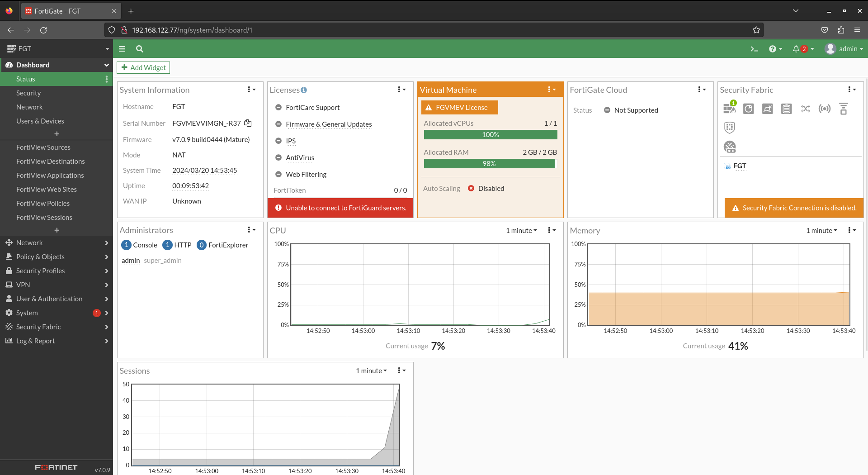Click Firmware & General Updates license
868x475 pixels.
tap(329, 124)
